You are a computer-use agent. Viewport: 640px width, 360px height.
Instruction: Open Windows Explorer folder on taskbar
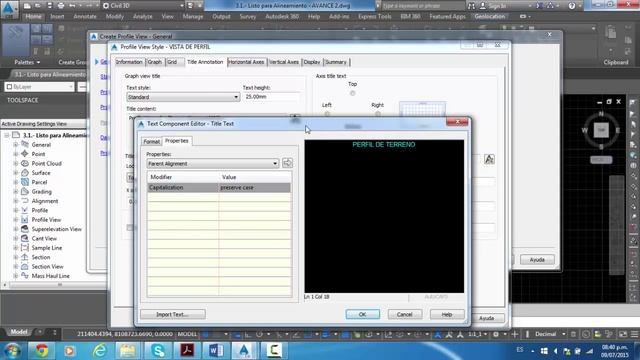pos(128,351)
